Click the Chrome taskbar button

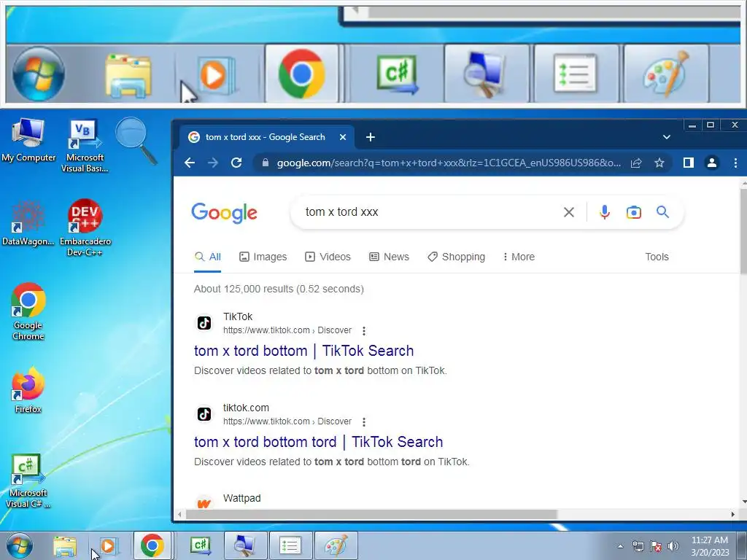[x=152, y=545]
